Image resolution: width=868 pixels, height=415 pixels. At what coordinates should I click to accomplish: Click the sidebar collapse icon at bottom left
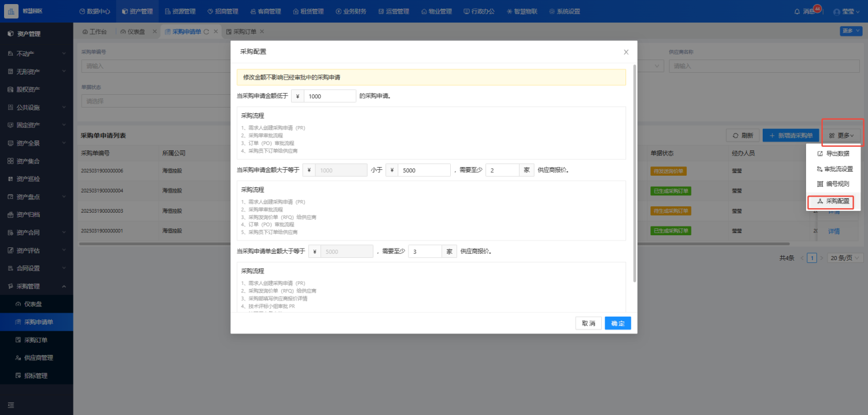point(11,405)
